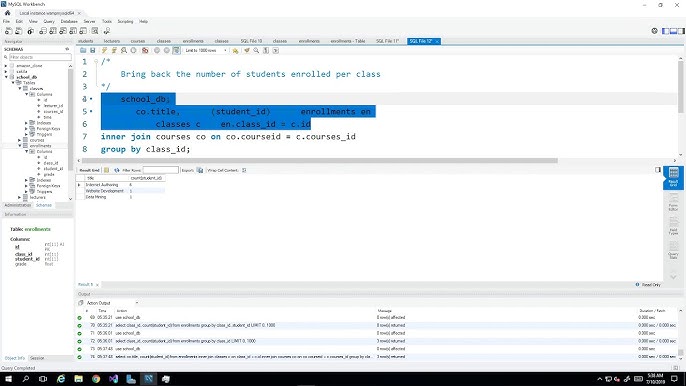Open the Database menu
686x386 pixels.
coord(69,21)
